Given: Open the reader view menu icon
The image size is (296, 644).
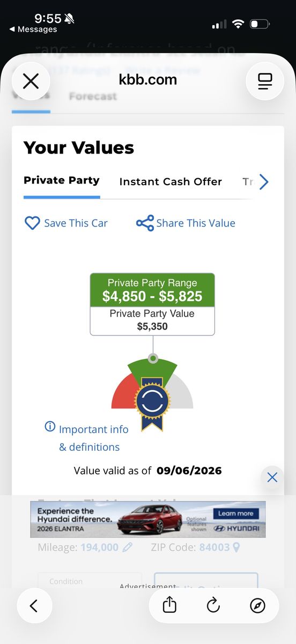Looking at the screenshot, I should click(x=265, y=81).
